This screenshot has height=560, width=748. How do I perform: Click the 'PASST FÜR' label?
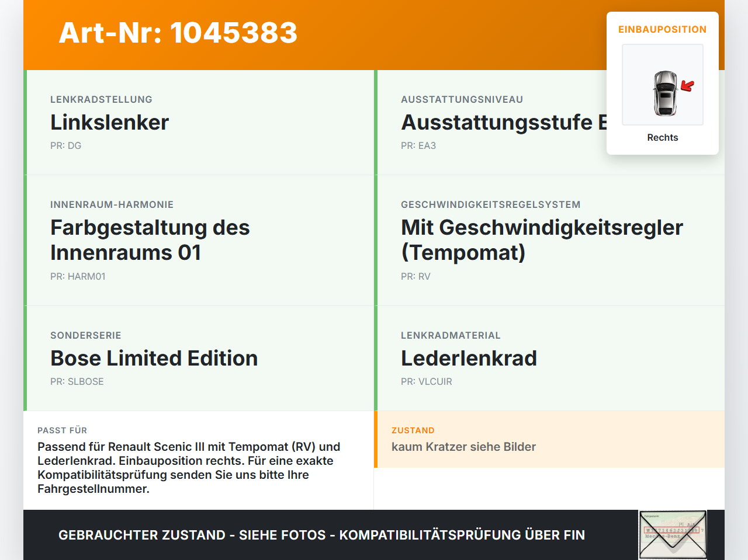(x=62, y=430)
